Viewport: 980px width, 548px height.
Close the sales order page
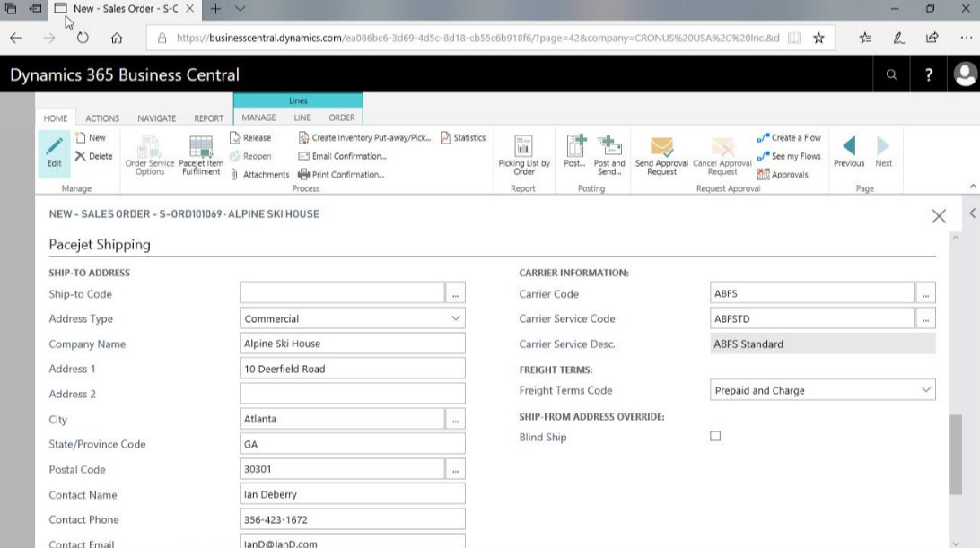pyautogui.click(x=938, y=216)
